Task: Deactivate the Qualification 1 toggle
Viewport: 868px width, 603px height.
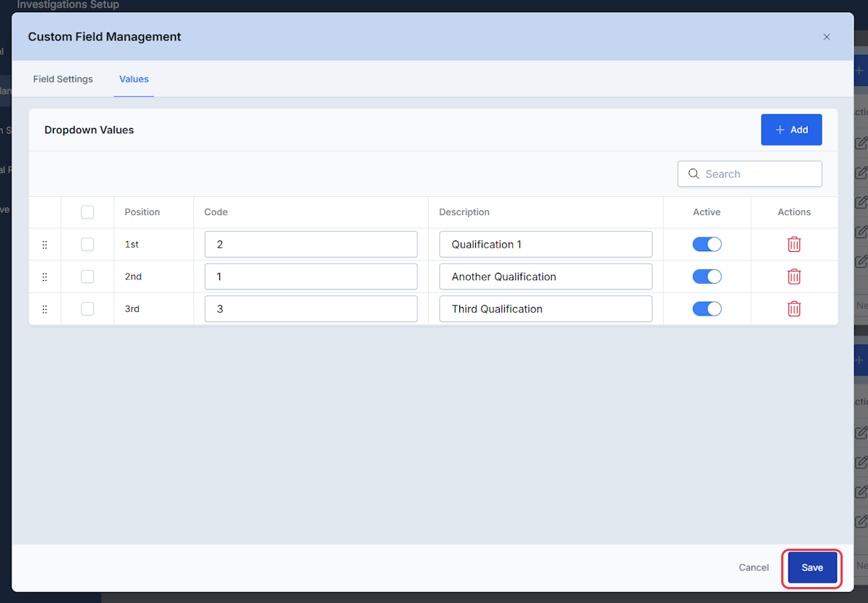Action: [707, 245]
